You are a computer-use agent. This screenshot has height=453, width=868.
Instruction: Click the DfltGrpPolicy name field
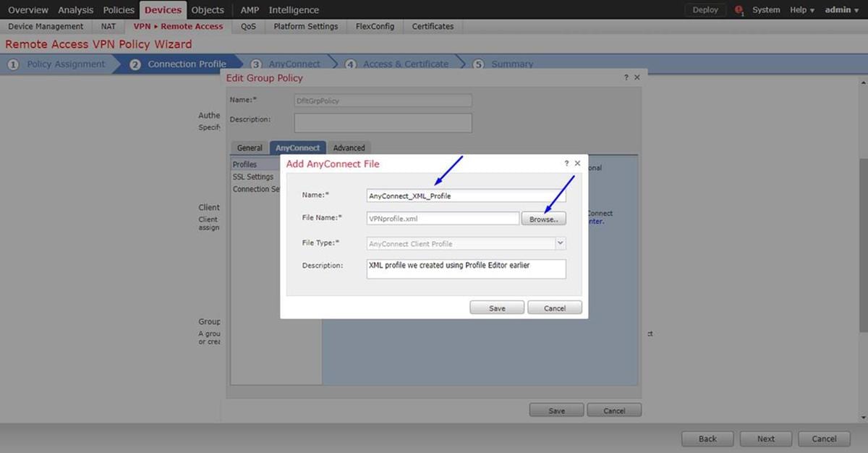click(383, 101)
